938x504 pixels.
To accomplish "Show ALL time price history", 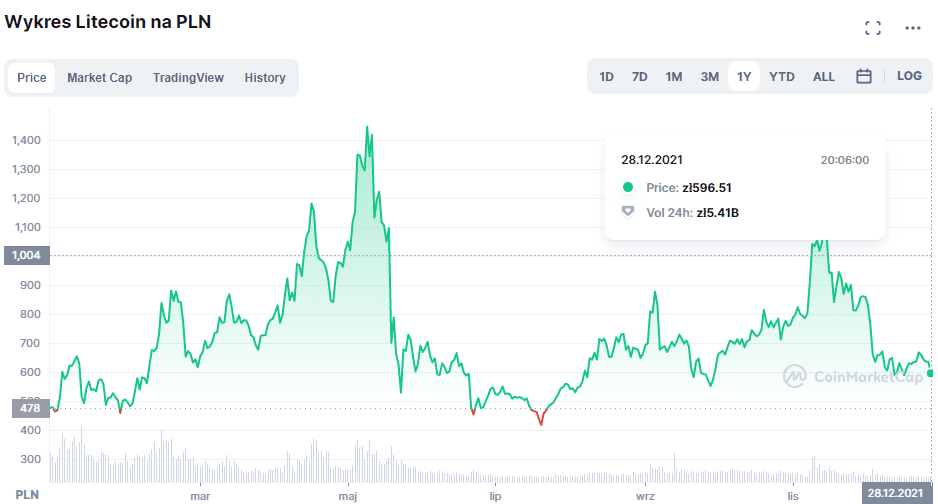I will [x=824, y=77].
